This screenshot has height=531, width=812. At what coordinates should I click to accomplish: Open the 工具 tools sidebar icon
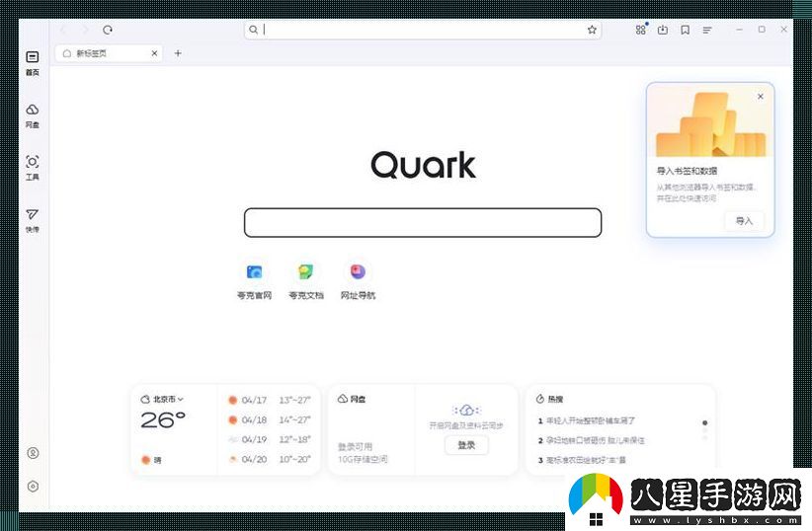pyautogui.click(x=33, y=168)
